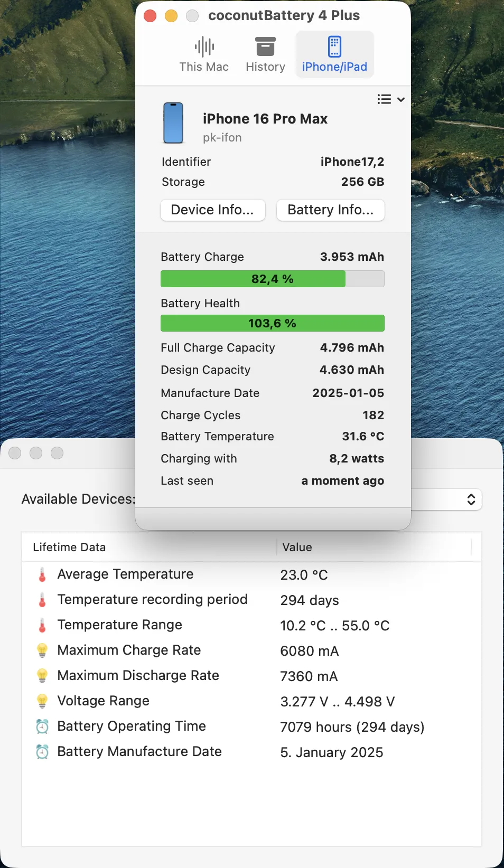The image size is (504, 868).
Task: Click bulb icon beside Voltage Range
Action: pos(42,701)
